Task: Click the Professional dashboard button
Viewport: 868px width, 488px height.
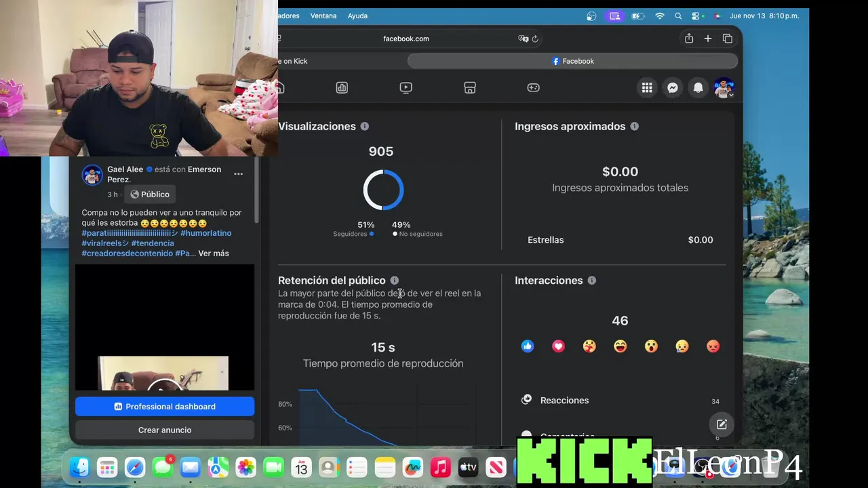Action: tap(165, 407)
